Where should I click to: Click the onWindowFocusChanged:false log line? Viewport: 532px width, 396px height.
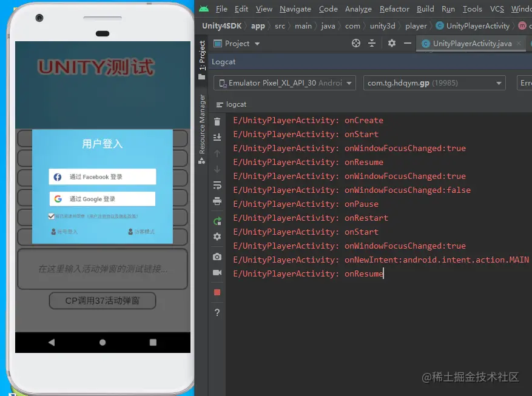(352, 190)
